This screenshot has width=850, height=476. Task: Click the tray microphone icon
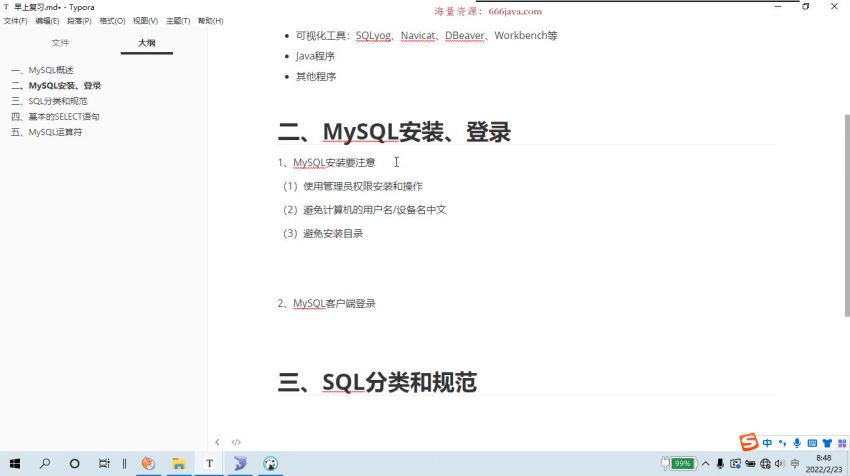coord(720,464)
